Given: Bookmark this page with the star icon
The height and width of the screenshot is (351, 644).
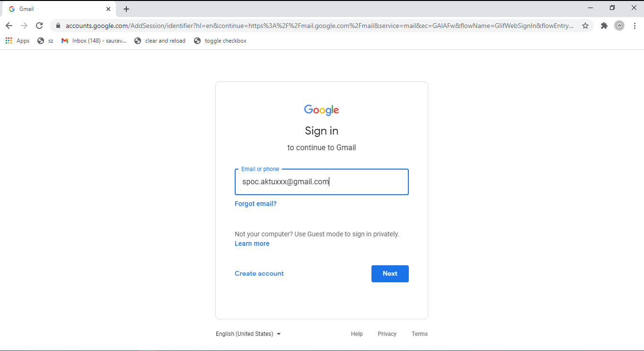Looking at the screenshot, I should tap(585, 26).
